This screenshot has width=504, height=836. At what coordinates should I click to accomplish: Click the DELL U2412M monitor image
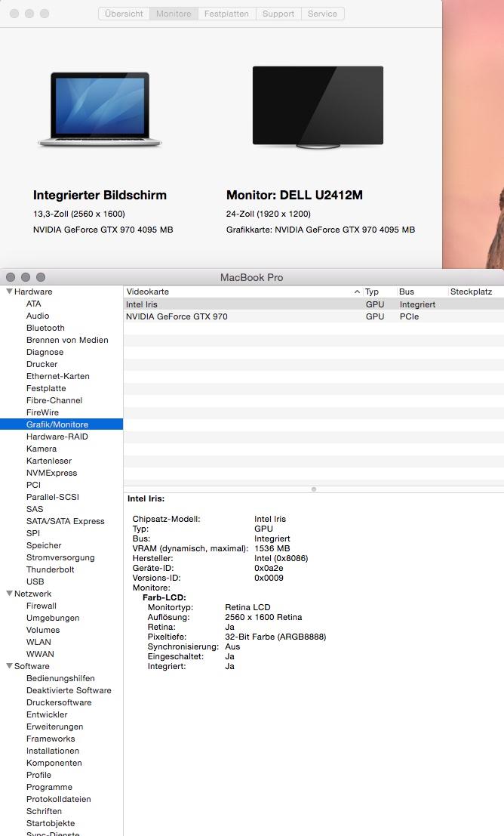click(318, 107)
